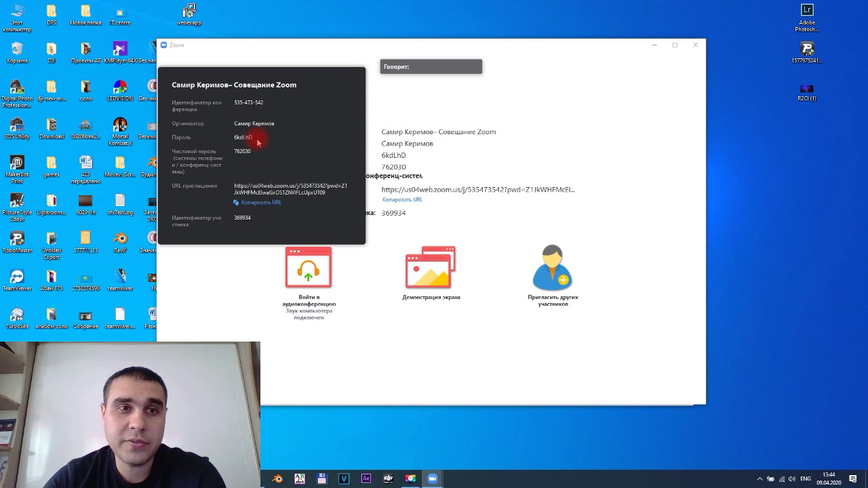Open MakerBot Print desktop icon
This screenshot has width=868, height=488.
pos(17,169)
